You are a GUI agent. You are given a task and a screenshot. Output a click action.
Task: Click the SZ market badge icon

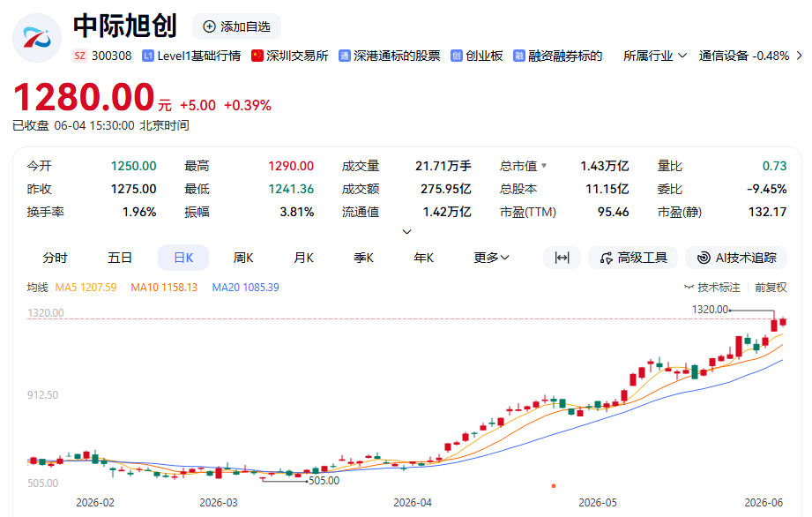[x=79, y=56]
